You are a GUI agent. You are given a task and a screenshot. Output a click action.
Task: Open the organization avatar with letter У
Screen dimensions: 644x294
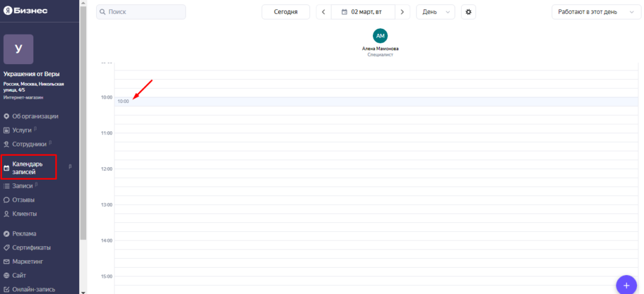click(18, 49)
